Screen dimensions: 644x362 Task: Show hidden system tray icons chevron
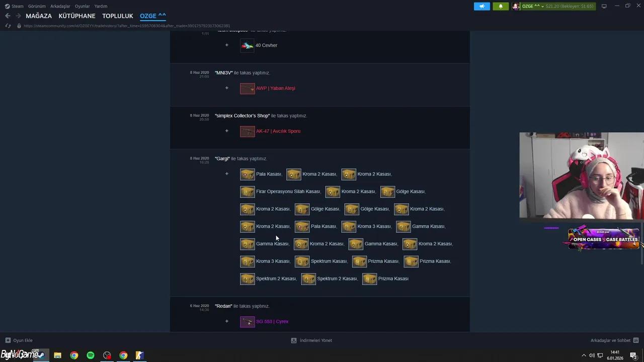tap(584, 355)
